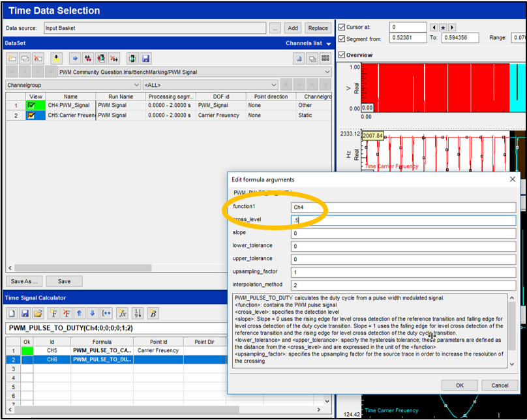This screenshot has width=527, height=420.
Task: Click the copy windows icon in DataSet toolbar
Action: (312, 59)
